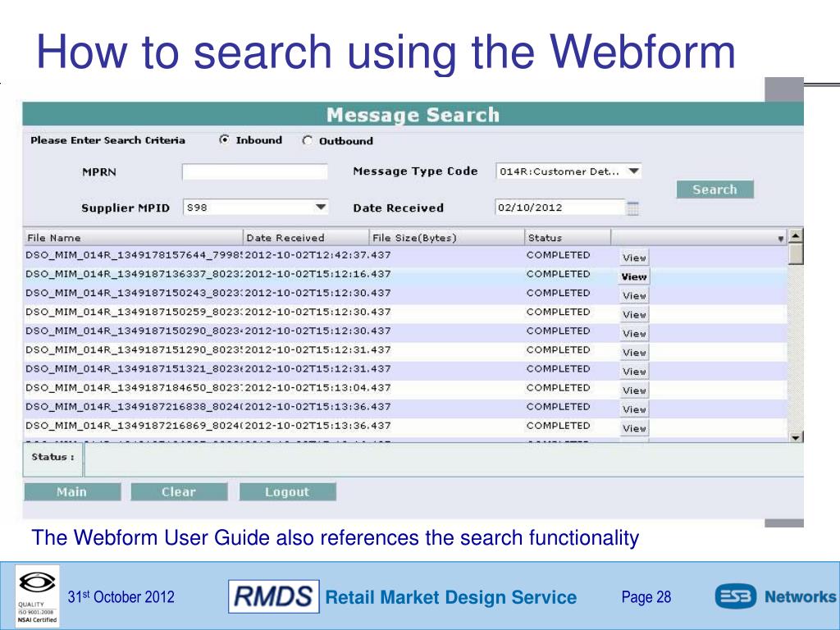840x630 pixels.
Task: Click the RMDS logo in the footer
Action: pos(274,596)
